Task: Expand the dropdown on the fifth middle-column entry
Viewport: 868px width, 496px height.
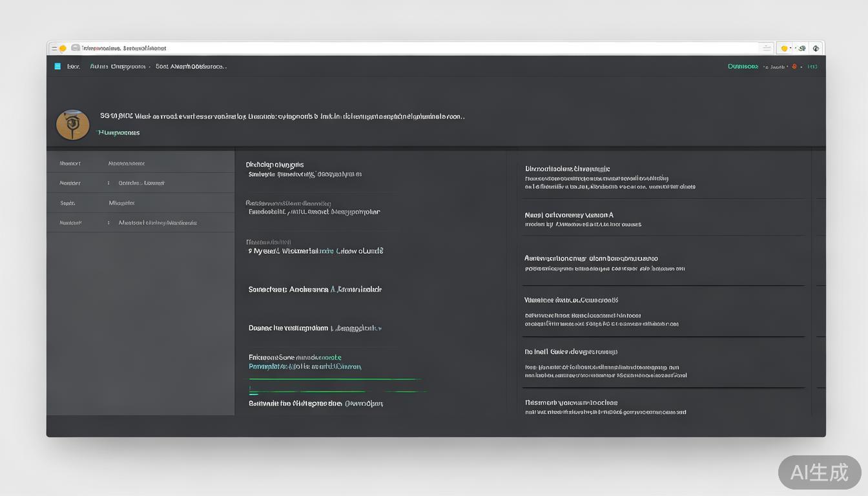Action: click(380, 329)
